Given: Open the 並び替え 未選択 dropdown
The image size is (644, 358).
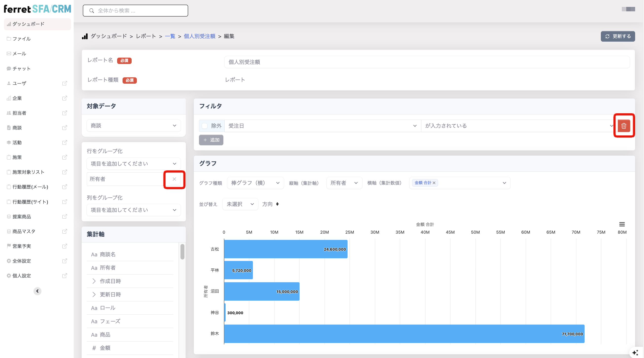Looking at the screenshot, I should pos(240,204).
